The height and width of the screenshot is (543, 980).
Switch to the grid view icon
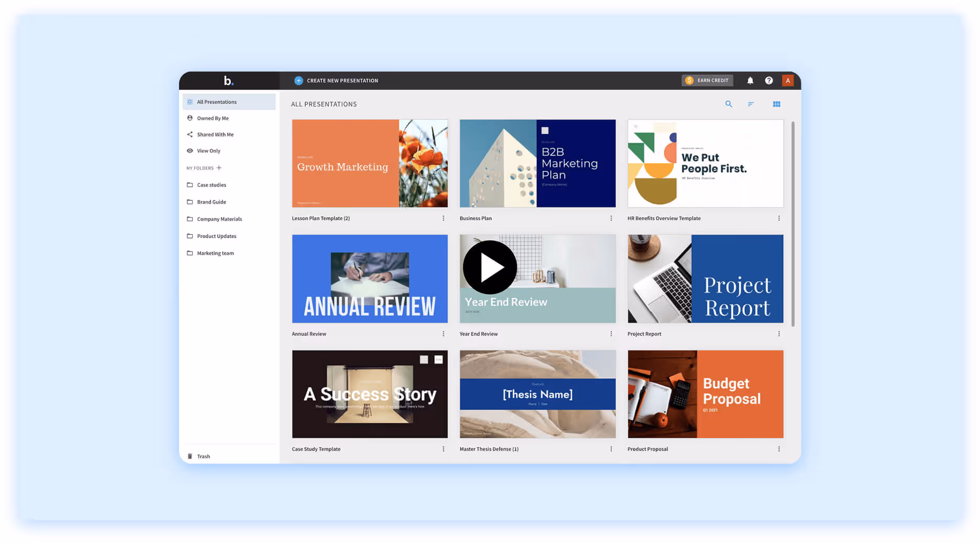click(776, 104)
